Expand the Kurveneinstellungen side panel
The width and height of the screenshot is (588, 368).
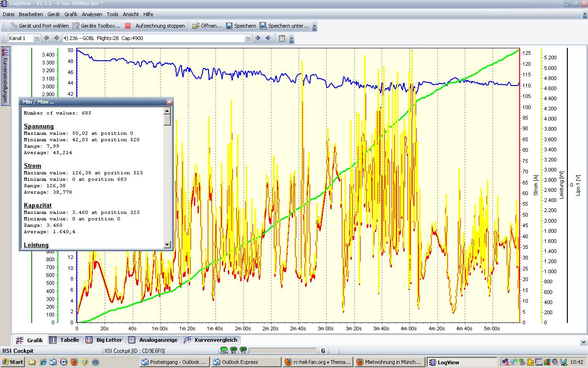click(5, 76)
